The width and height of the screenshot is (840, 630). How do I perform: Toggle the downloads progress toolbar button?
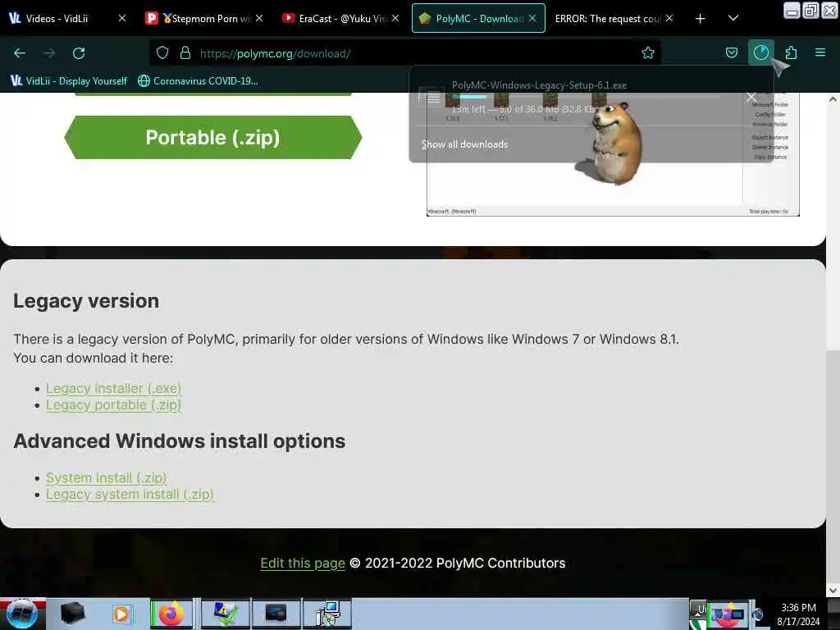click(760, 52)
